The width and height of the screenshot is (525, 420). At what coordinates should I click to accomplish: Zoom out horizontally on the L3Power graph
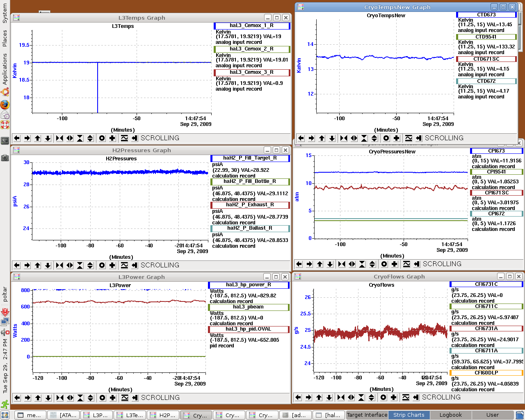(70, 398)
